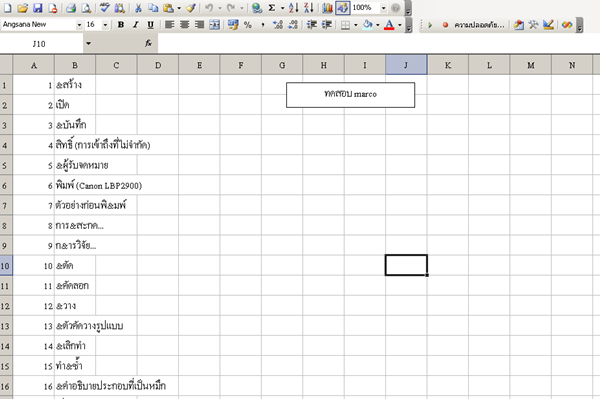Align cell text left
The width and height of the screenshot is (600, 399).
pyautogui.click(x=170, y=25)
